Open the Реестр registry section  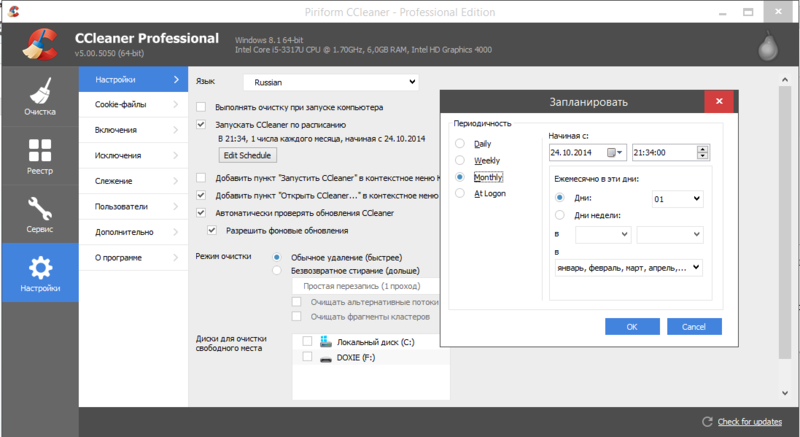[x=40, y=155]
